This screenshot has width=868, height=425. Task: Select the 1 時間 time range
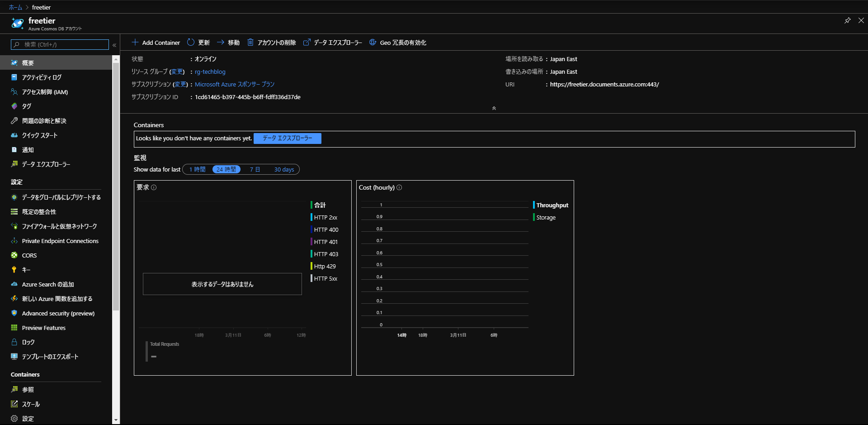(197, 169)
